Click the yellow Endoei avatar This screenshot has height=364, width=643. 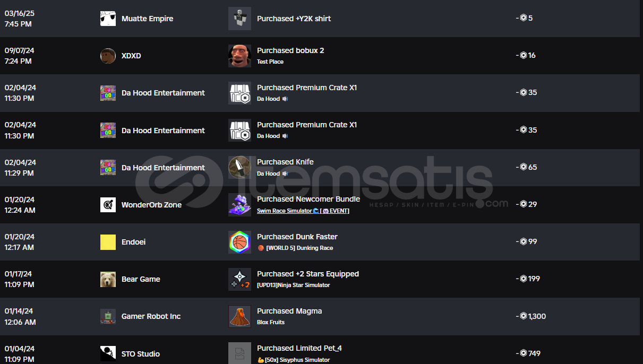(x=108, y=242)
